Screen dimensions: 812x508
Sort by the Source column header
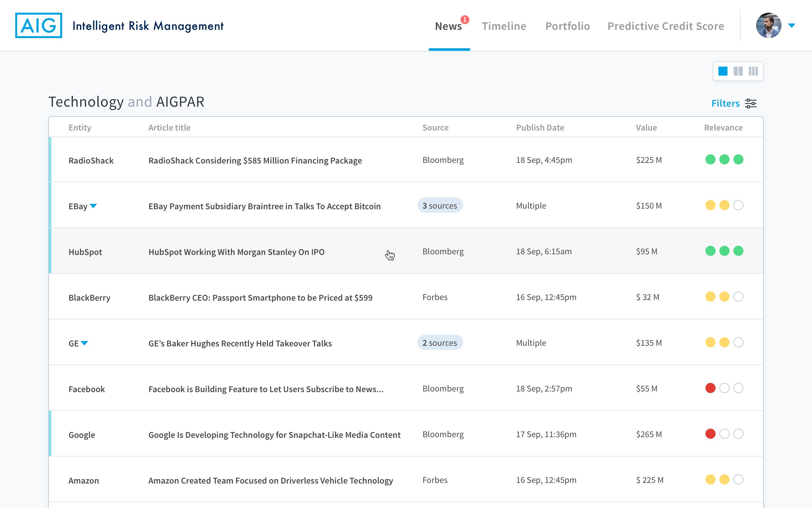435,128
